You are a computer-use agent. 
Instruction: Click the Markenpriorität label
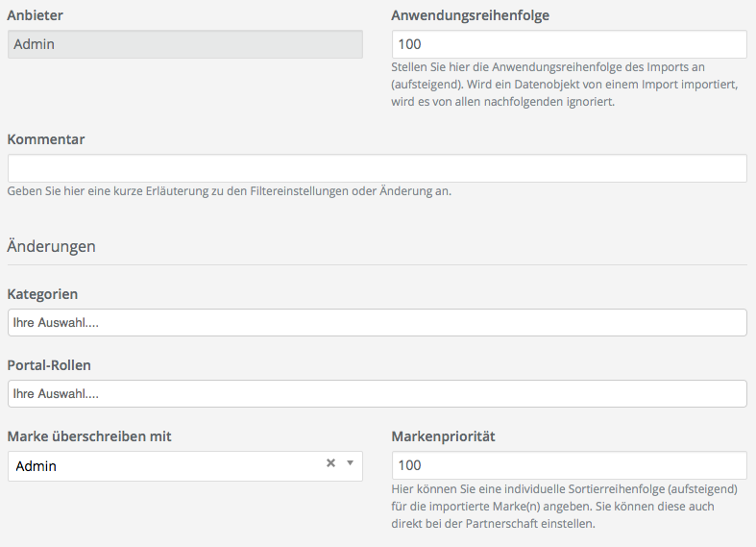tap(443, 436)
